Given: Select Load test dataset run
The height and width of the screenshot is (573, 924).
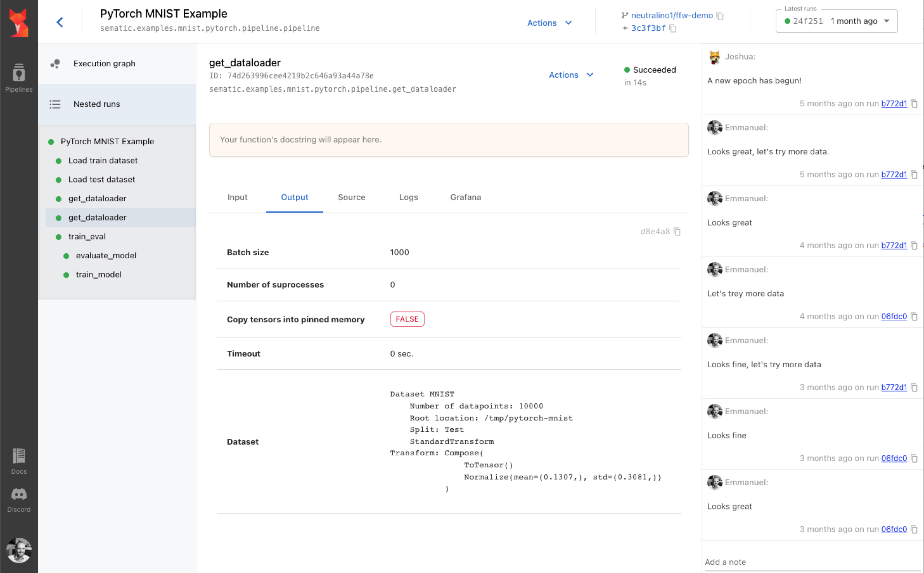Looking at the screenshot, I should (x=121, y=180).
